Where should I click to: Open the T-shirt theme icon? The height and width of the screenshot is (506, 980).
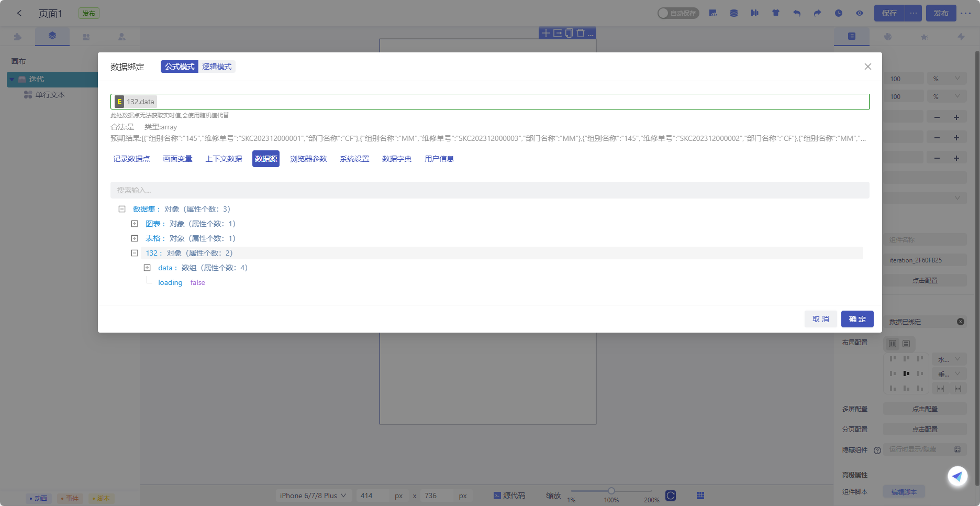(776, 13)
